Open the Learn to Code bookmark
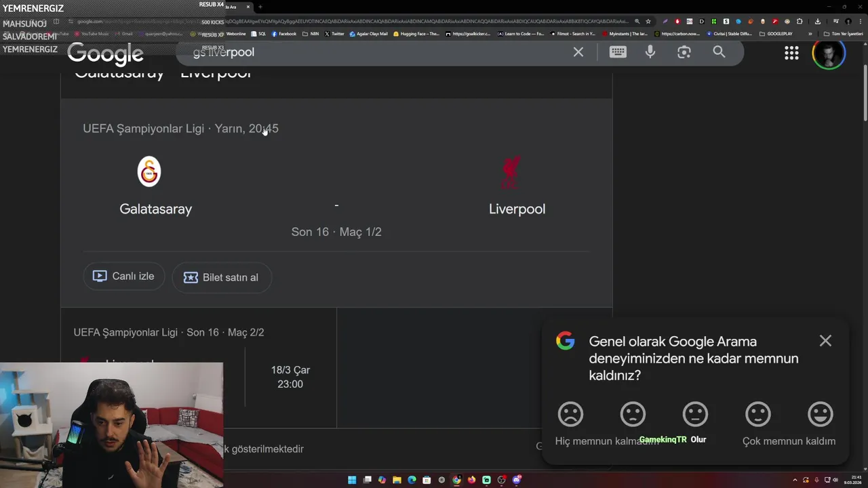The image size is (868, 488). pyautogui.click(x=520, y=33)
